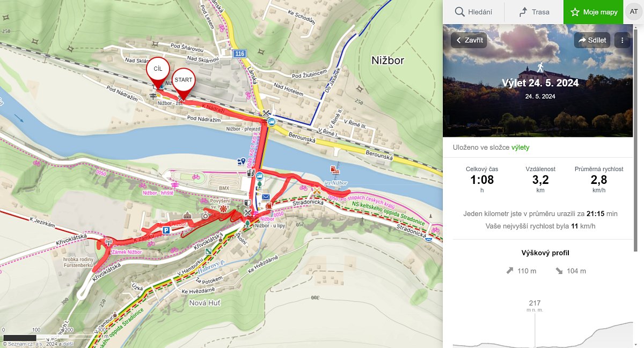Click Zavřít to close the trip detail
The width and height of the screenshot is (644, 348).
[469, 40]
